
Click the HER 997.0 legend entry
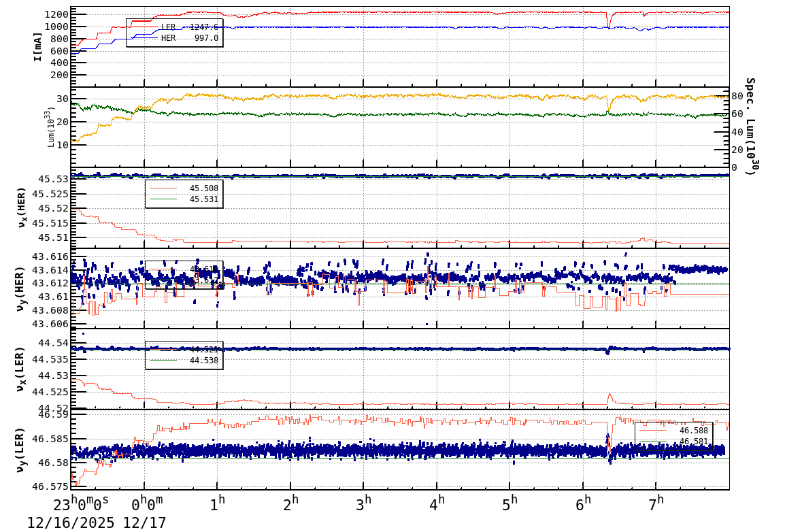coord(174,38)
